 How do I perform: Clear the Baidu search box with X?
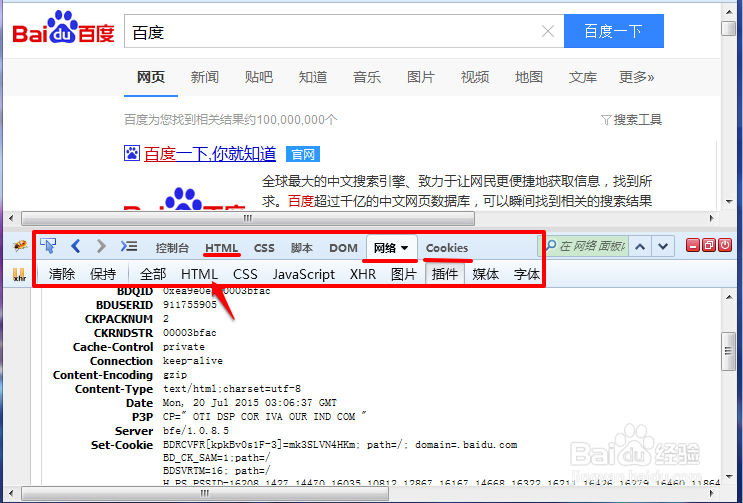(548, 31)
